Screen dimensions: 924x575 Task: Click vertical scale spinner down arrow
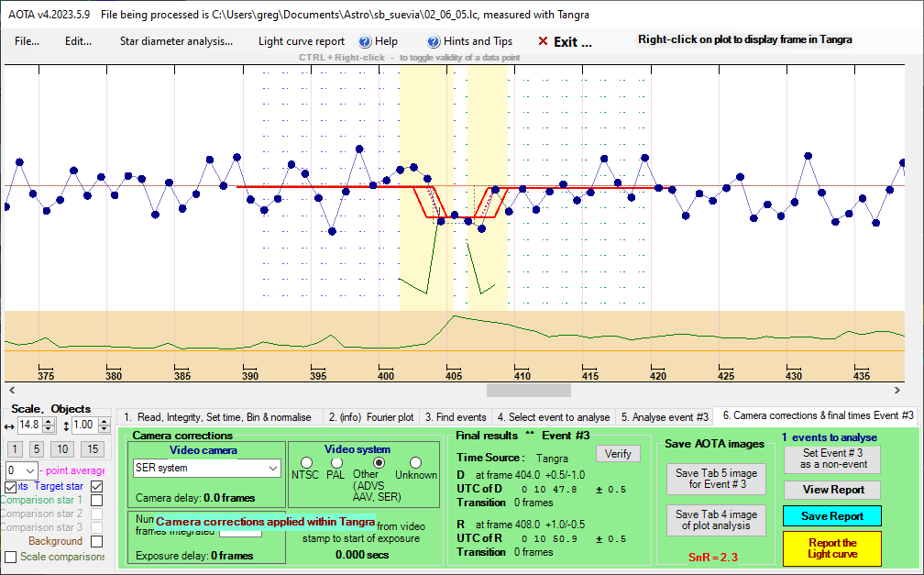point(104,430)
